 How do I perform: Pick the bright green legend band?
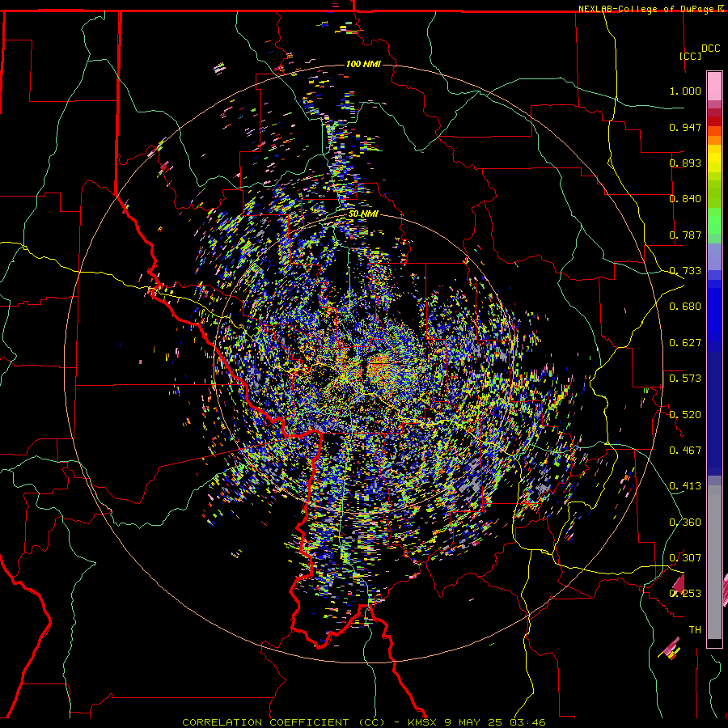pos(714,221)
